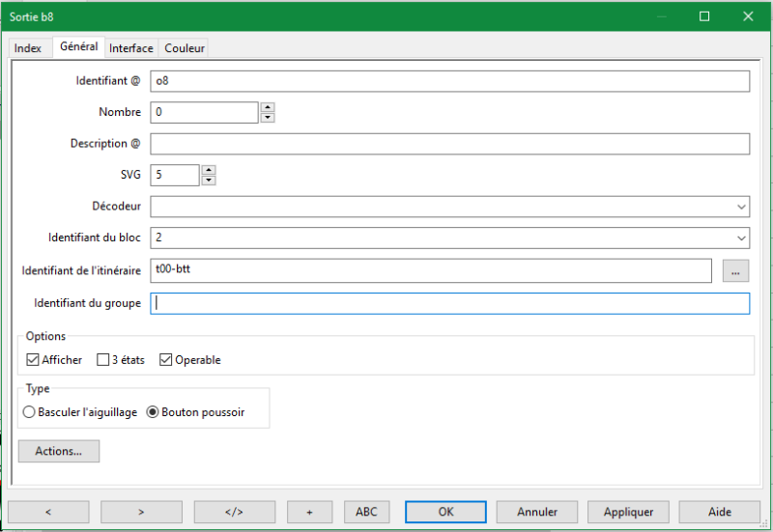The height and width of the screenshot is (532, 773).
Task: Open the Couleur tab
Action: coord(184,48)
